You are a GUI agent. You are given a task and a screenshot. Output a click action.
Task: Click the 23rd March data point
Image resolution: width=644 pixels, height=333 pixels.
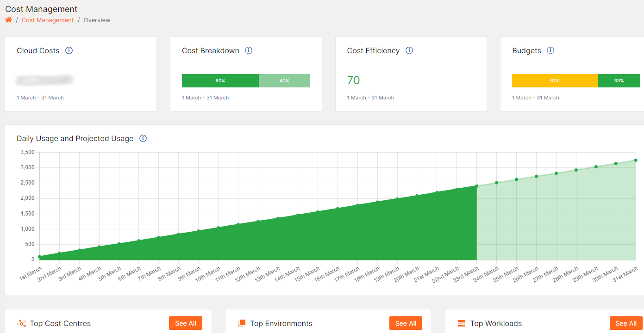pyautogui.click(x=476, y=186)
